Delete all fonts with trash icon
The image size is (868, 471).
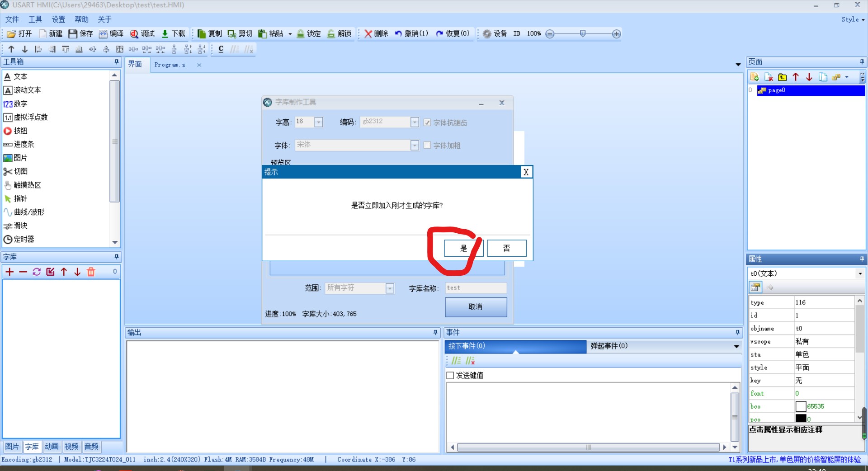91,272
